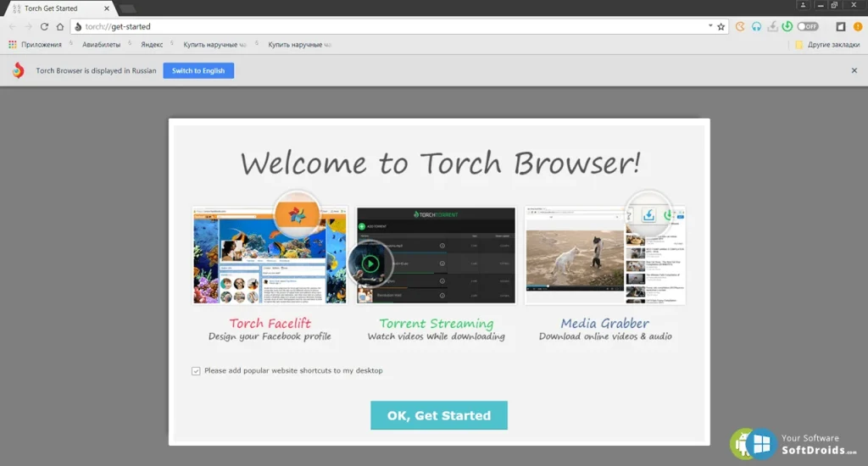Open the green Torch Torrent icon
This screenshot has height=466, width=868.
click(x=787, y=26)
